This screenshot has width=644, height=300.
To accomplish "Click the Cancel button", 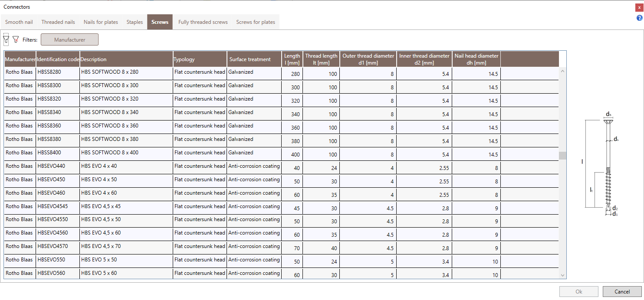I will coord(622,291).
